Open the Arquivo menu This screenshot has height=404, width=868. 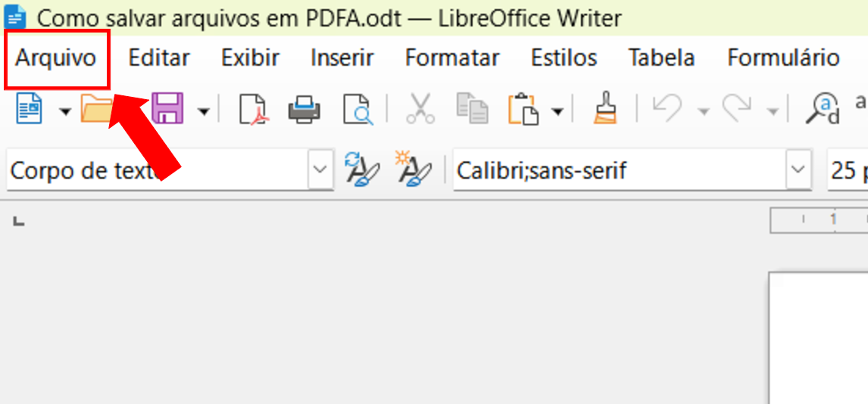(x=56, y=58)
